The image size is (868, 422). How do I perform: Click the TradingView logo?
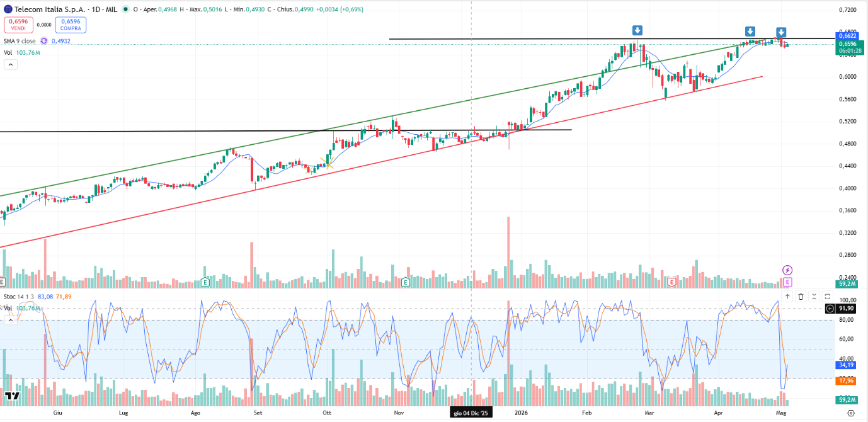click(x=12, y=396)
